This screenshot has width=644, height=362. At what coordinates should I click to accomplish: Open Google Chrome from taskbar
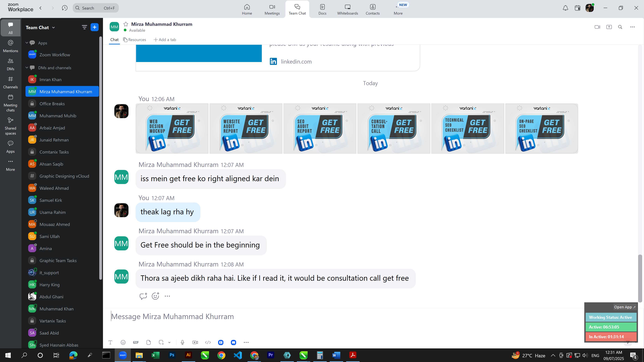click(x=221, y=355)
